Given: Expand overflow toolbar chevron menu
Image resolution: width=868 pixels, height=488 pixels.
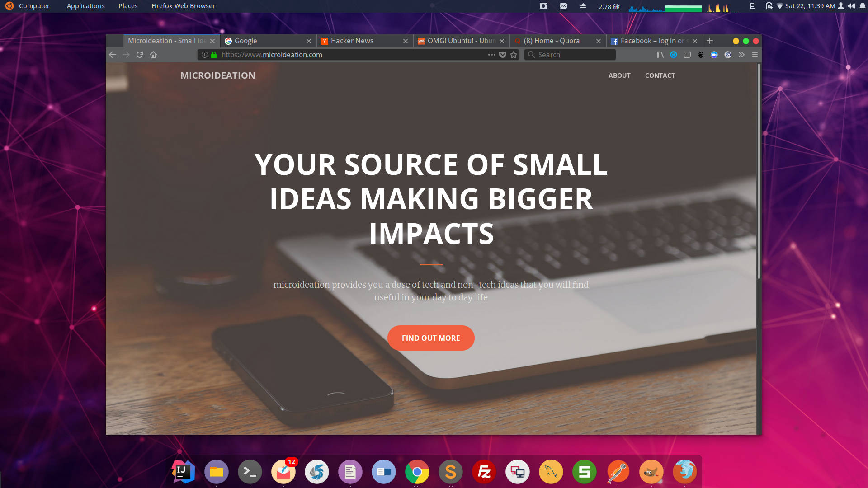Looking at the screenshot, I should (741, 55).
